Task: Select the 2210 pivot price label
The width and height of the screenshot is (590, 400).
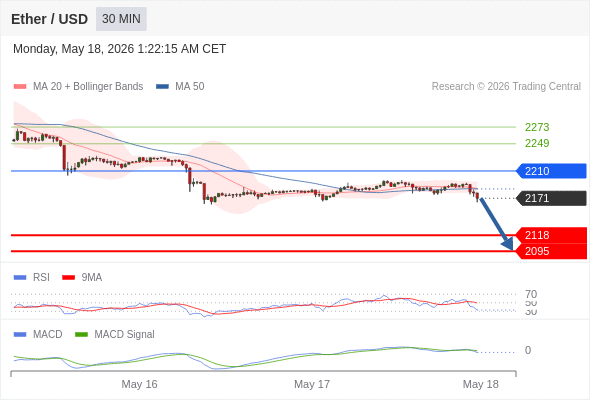Action: point(551,171)
